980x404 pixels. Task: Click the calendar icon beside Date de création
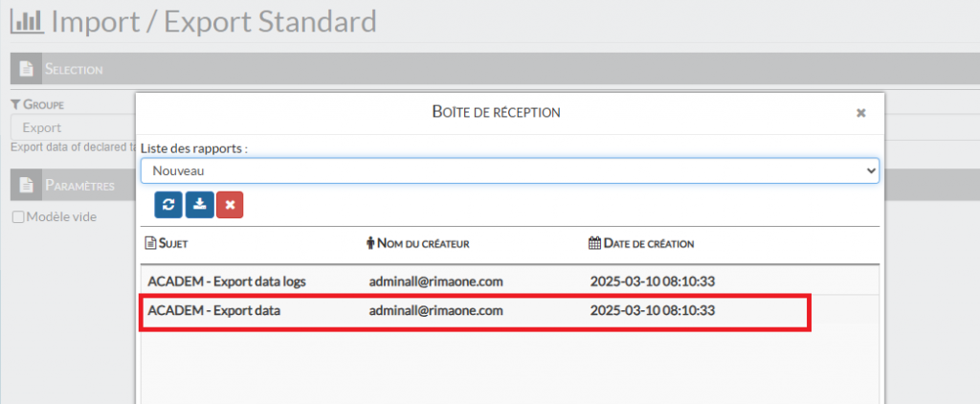click(593, 243)
